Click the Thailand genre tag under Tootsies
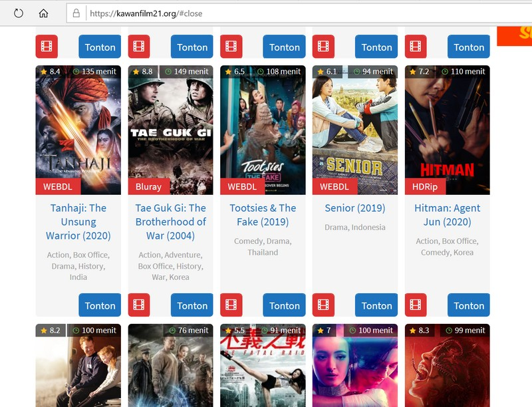This screenshot has width=532, height=407. pyautogui.click(x=263, y=252)
